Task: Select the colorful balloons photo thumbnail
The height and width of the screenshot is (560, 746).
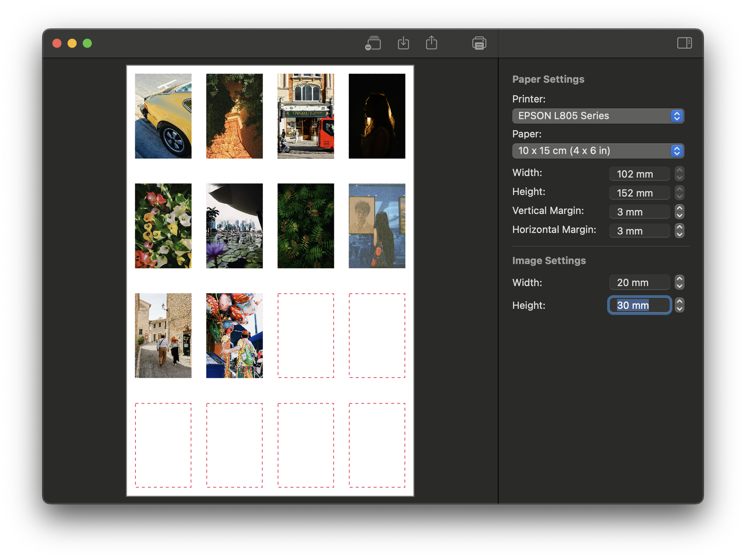Action: [234, 335]
